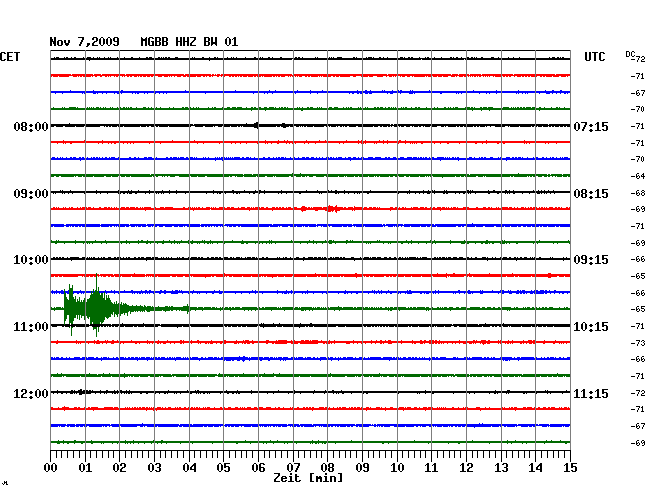Viewport: 650px width, 494px height.
Task: Click the 'CET' time zone label
Action: 10,57
